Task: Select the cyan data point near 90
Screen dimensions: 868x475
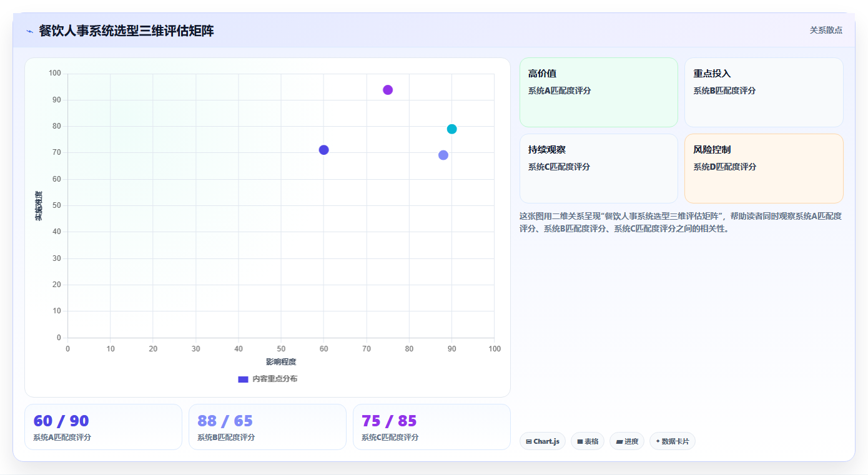Action: 452,129
